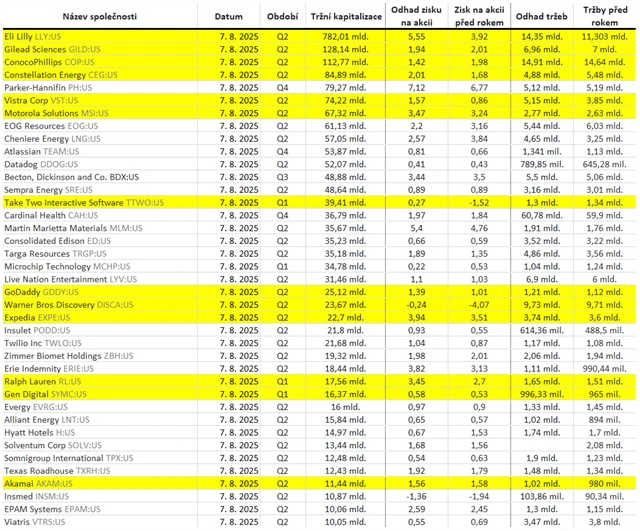Click Eli Lilly market cap 782,01 mld.

pyautogui.click(x=346, y=37)
